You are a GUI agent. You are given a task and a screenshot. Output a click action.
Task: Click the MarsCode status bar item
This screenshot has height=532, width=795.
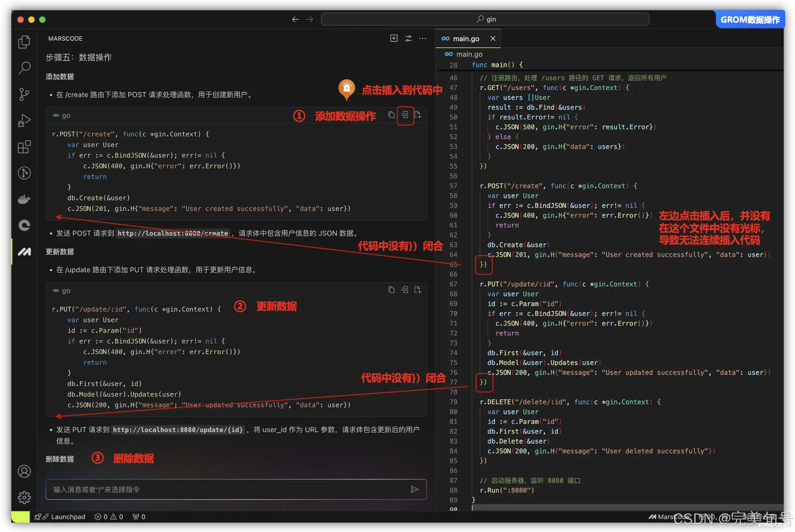tap(669, 516)
